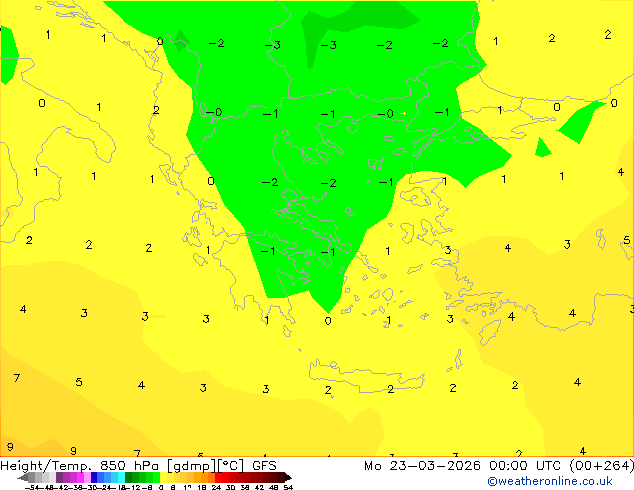634x490 pixels.
Task: Pick the darkest green legend swatch
Action: (129, 477)
